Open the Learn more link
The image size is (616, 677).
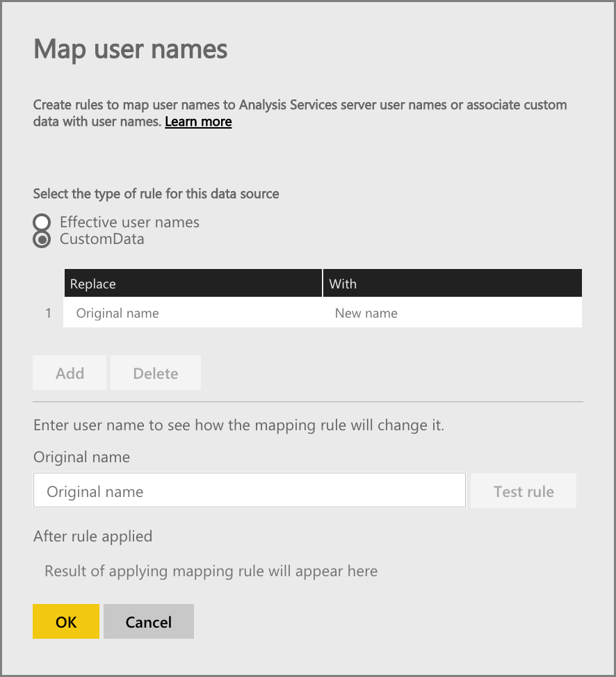click(198, 122)
